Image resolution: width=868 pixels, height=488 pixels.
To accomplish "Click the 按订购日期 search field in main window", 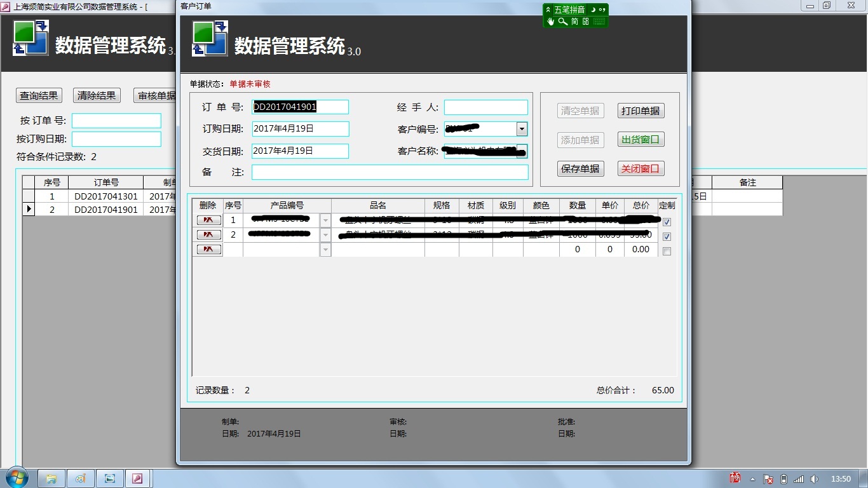I will click(116, 139).
